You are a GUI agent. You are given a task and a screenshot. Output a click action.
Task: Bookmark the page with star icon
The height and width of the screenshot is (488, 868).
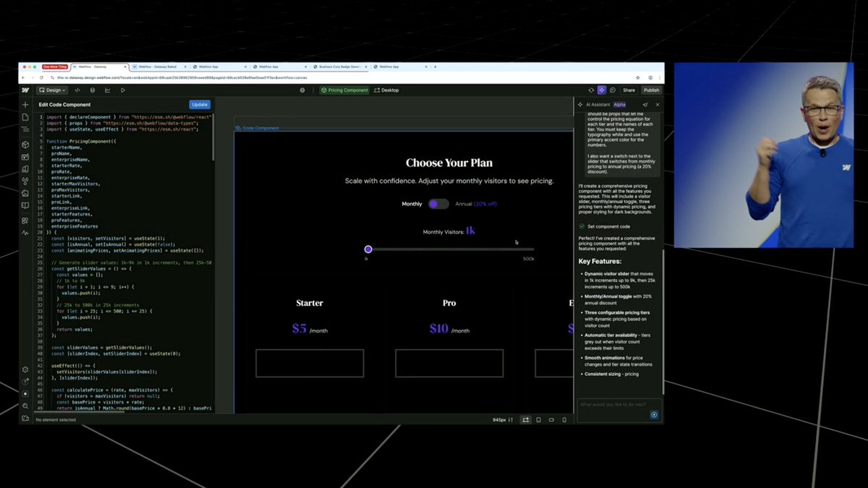[x=637, y=77]
